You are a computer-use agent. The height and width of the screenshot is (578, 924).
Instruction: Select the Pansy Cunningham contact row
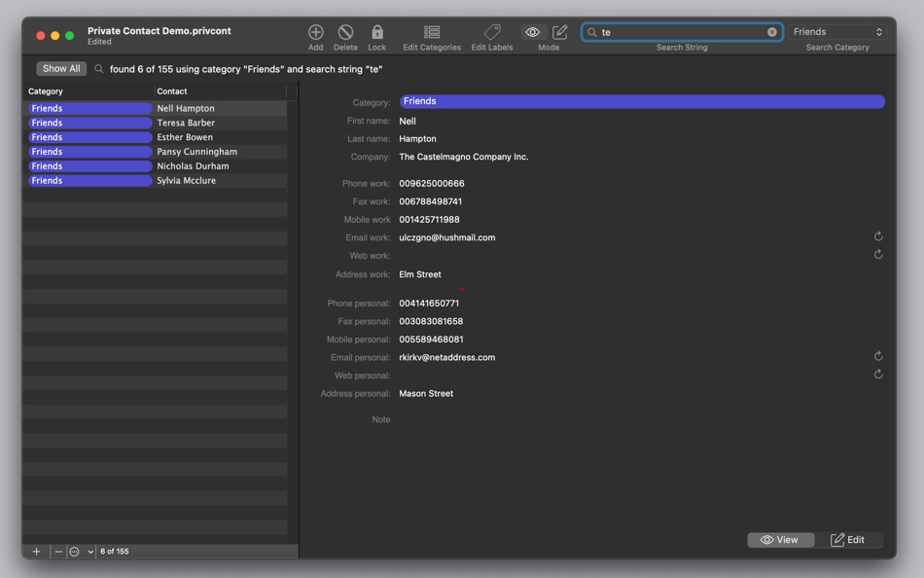(156, 152)
